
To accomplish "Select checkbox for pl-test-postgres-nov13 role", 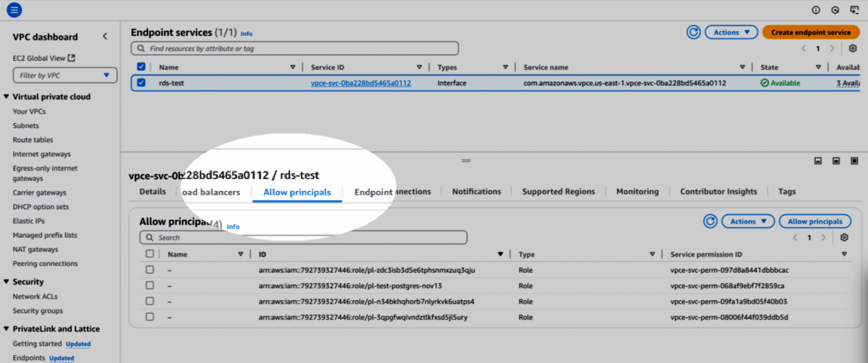I will point(150,286).
